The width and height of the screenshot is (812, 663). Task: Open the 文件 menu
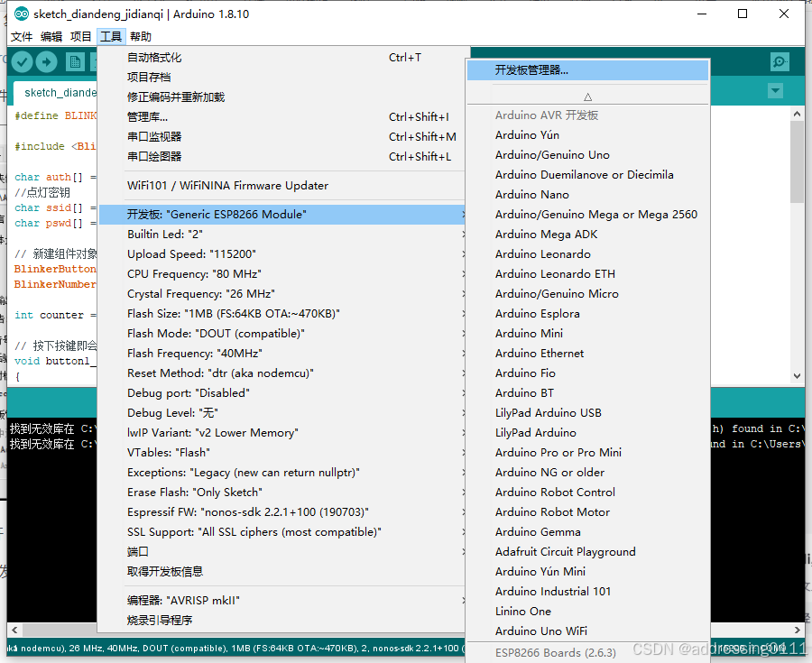[22, 37]
